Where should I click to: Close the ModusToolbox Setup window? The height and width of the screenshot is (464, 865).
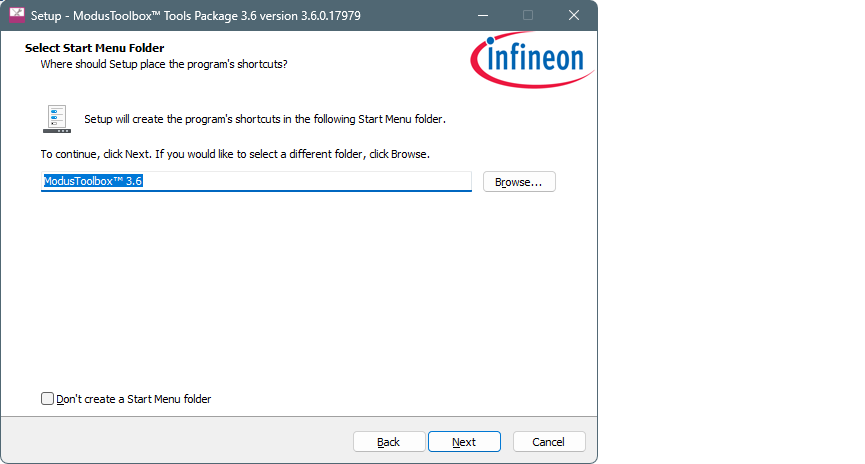573,15
